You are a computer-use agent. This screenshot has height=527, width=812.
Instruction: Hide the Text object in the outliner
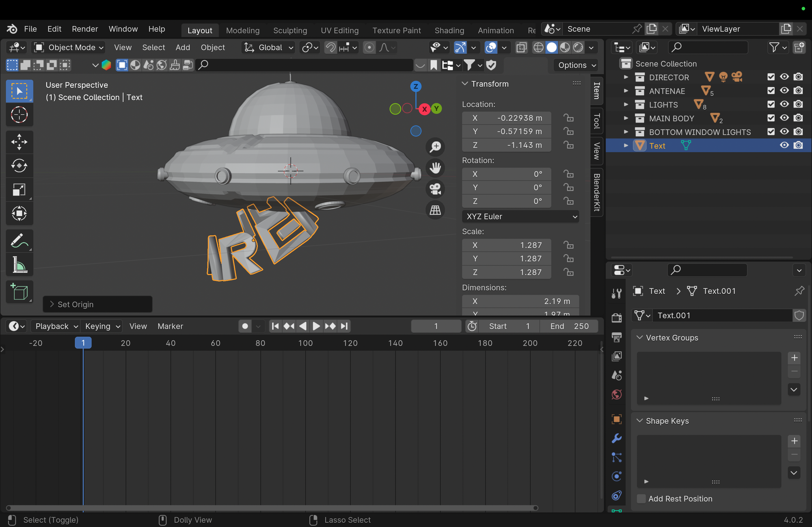[784, 145]
